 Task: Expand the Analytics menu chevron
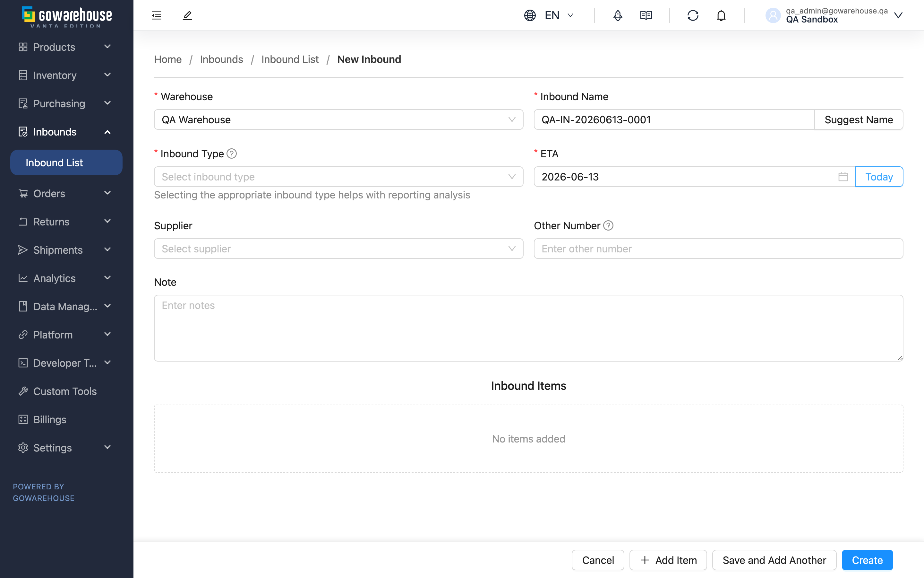point(108,278)
